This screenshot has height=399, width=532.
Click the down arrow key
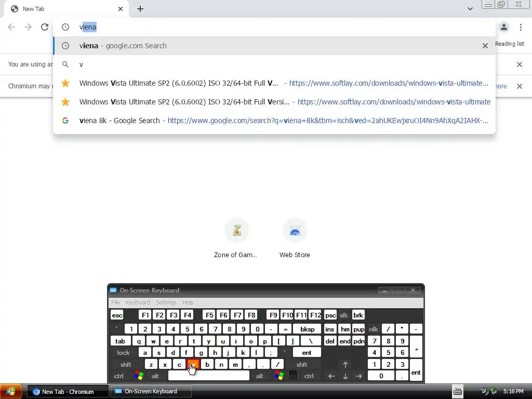coord(345,376)
